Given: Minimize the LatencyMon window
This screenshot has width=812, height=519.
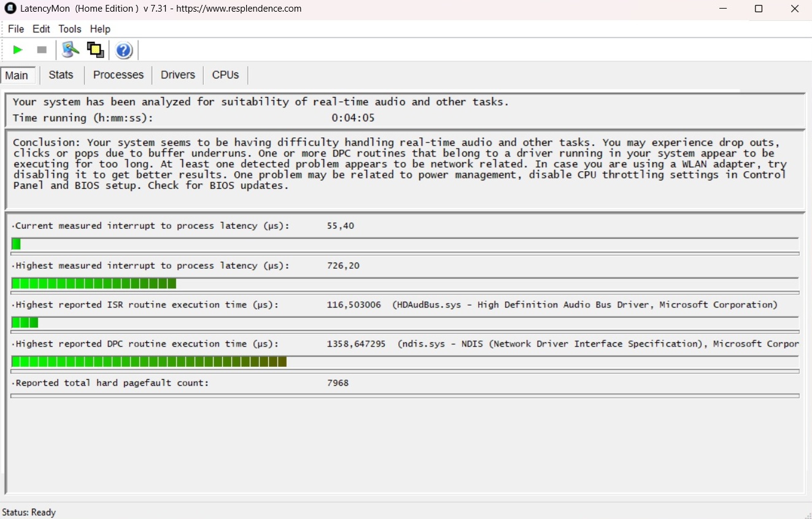Looking at the screenshot, I should pyautogui.click(x=722, y=9).
